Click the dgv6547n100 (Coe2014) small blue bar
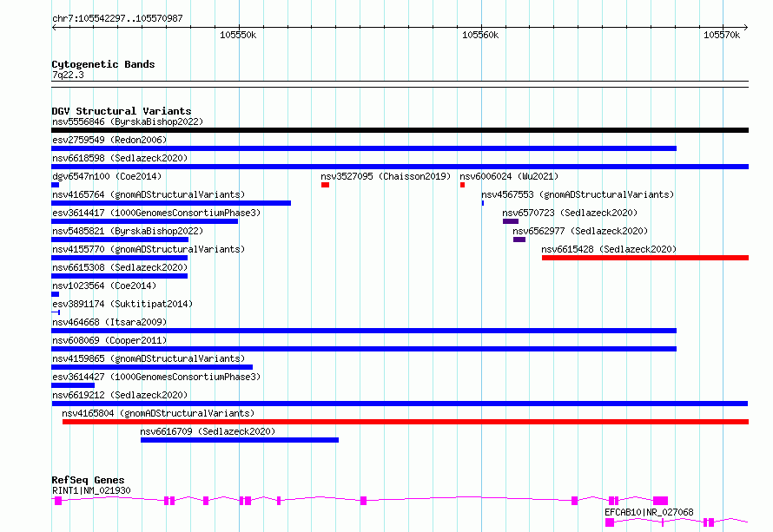The width and height of the screenshot is (773, 532). [56, 185]
